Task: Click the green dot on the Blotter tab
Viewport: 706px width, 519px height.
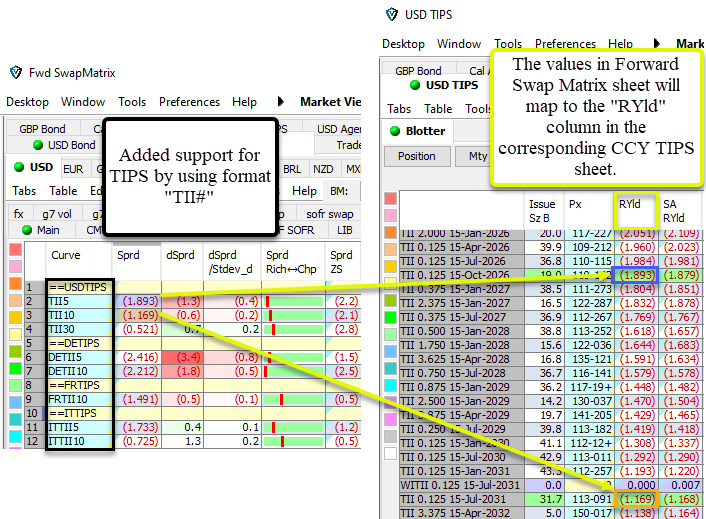Action: click(395, 131)
